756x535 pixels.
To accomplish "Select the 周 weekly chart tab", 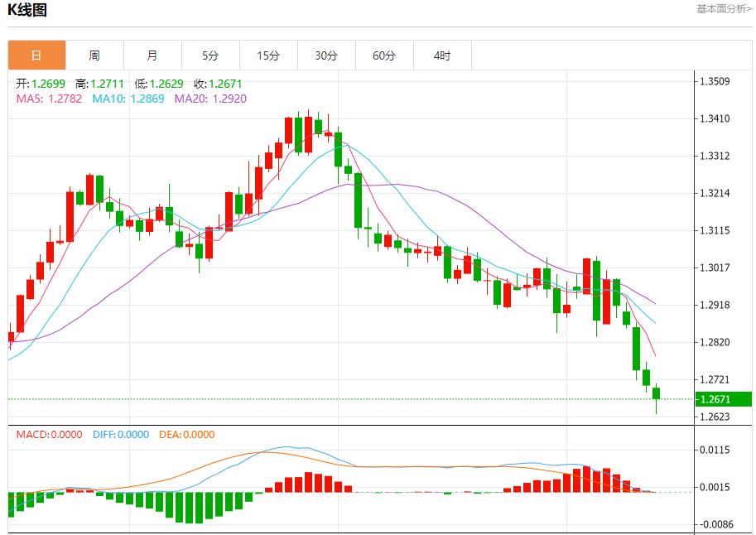I will pos(94,55).
